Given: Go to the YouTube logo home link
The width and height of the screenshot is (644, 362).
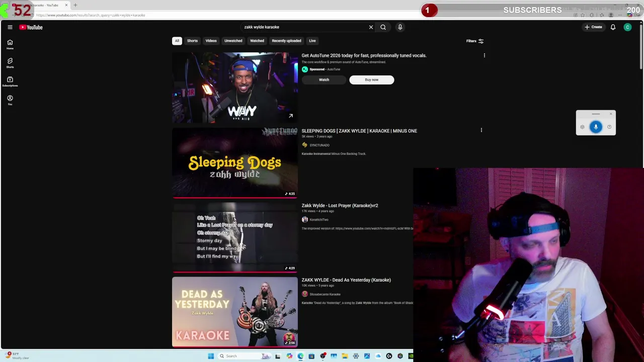Looking at the screenshot, I should point(31,27).
